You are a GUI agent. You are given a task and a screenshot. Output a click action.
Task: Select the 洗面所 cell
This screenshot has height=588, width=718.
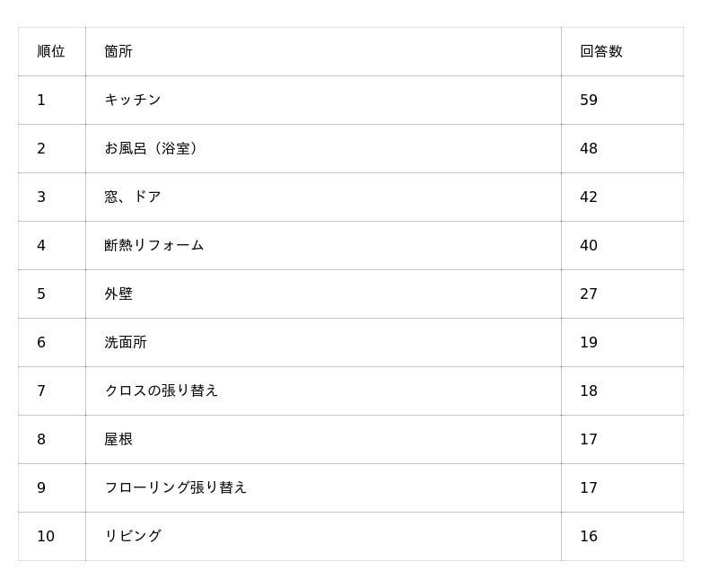[x=126, y=342]
